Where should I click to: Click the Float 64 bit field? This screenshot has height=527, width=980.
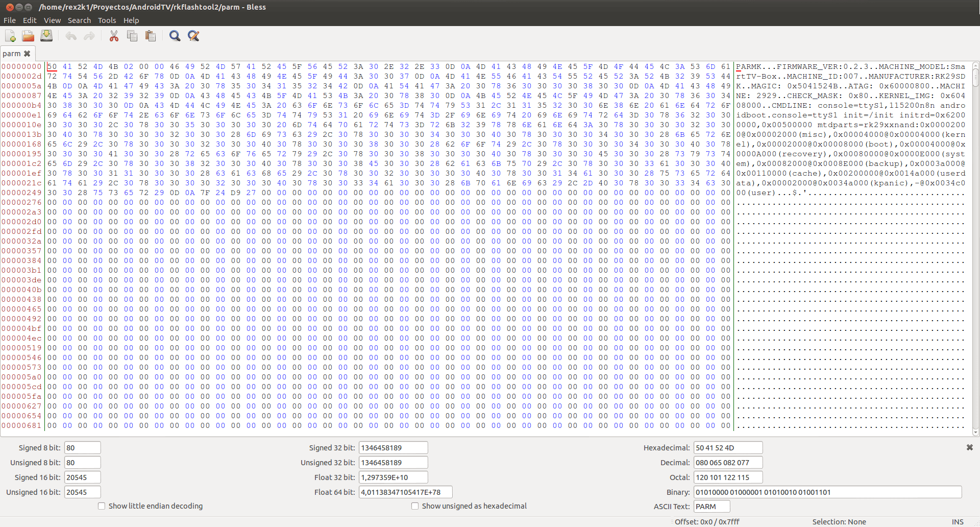pyautogui.click(x=406, y=492)
